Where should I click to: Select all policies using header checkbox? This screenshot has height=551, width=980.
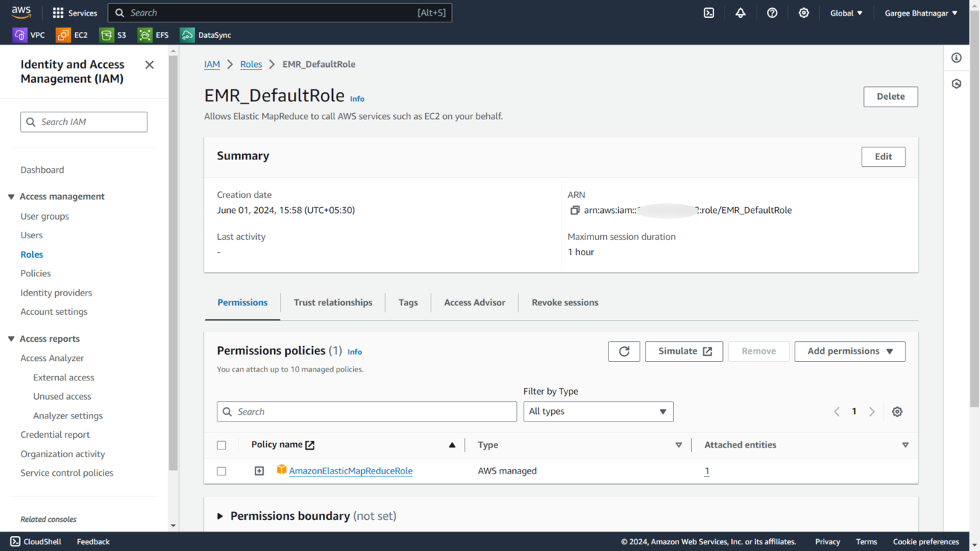click(x=221, y=445)
